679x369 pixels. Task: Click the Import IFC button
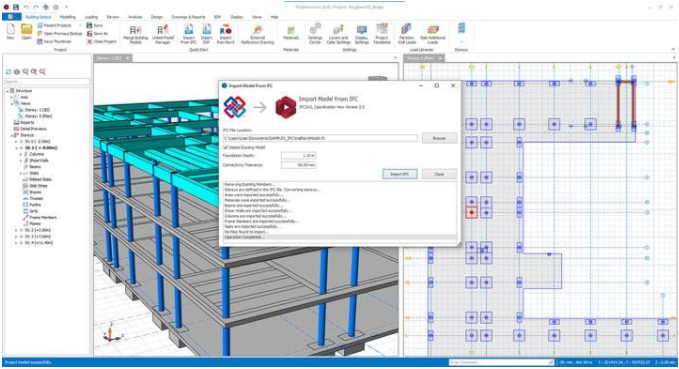click(399, 174)
